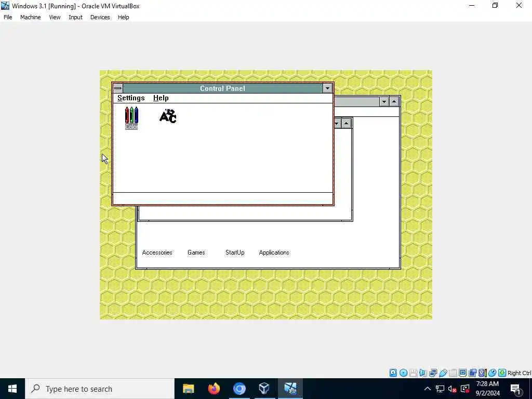
Task: Click the VirtualBox mouse integration indicator
Action: tap(493, 373)
